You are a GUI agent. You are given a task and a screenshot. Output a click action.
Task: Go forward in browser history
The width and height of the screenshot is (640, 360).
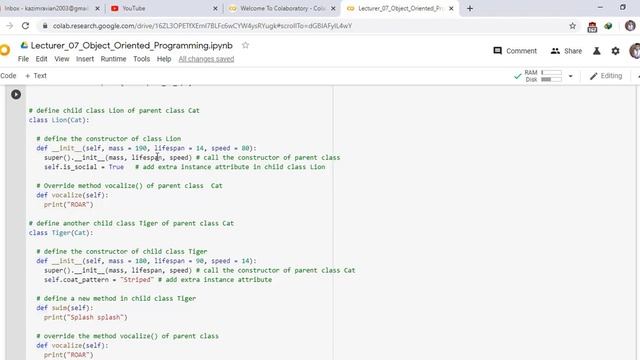9,26
